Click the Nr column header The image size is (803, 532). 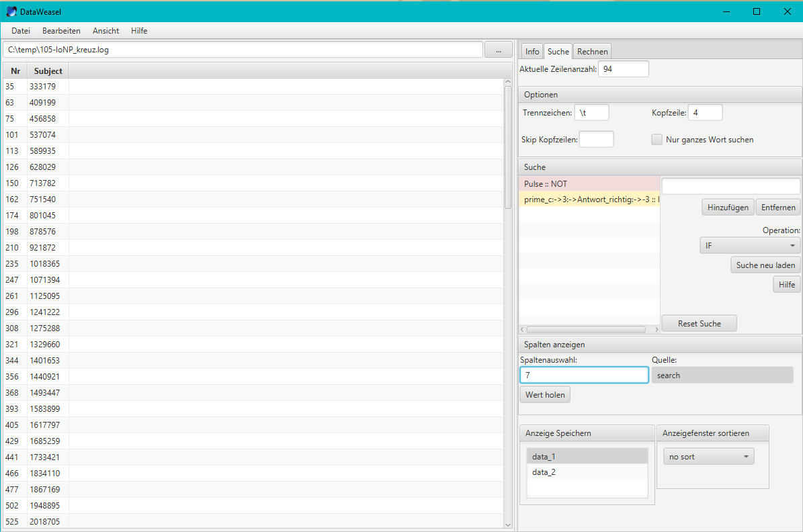pos(15,71)
